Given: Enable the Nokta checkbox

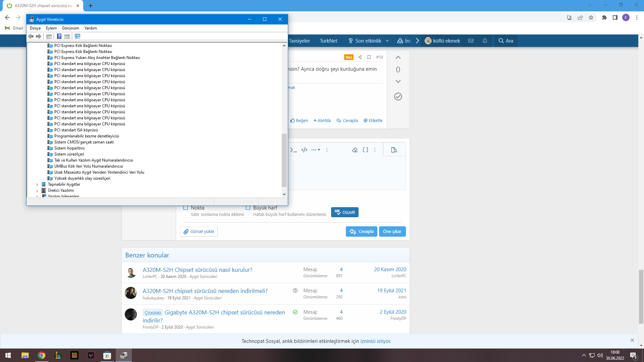Looking at the screenshot, I should tap(185, 207).
